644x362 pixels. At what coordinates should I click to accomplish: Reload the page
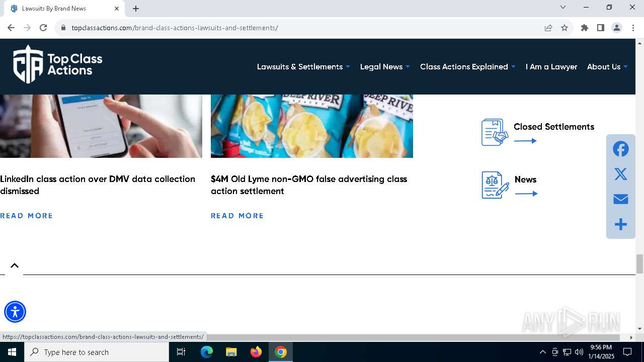43,28
